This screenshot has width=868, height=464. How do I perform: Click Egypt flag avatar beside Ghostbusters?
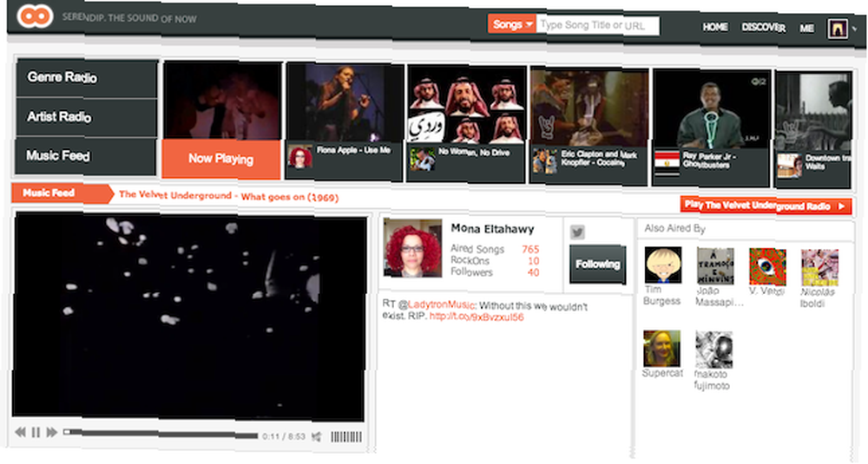(667, 163)
